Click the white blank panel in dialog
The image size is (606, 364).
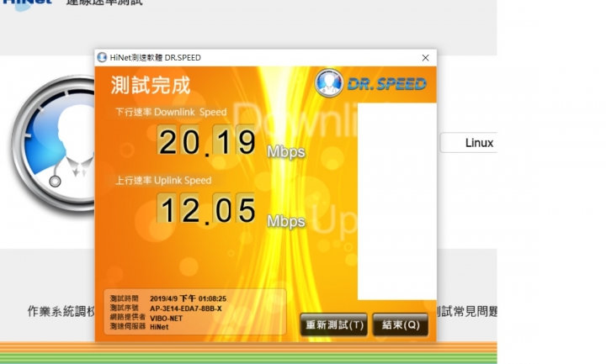point(397,201)
